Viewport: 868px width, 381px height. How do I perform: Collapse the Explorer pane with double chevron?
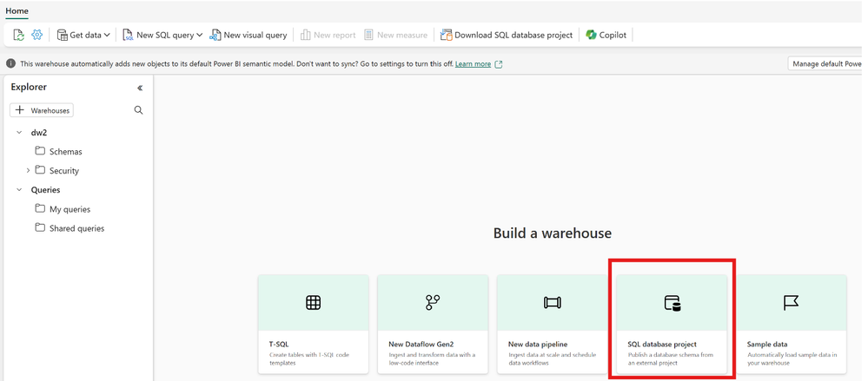point(140,88)
